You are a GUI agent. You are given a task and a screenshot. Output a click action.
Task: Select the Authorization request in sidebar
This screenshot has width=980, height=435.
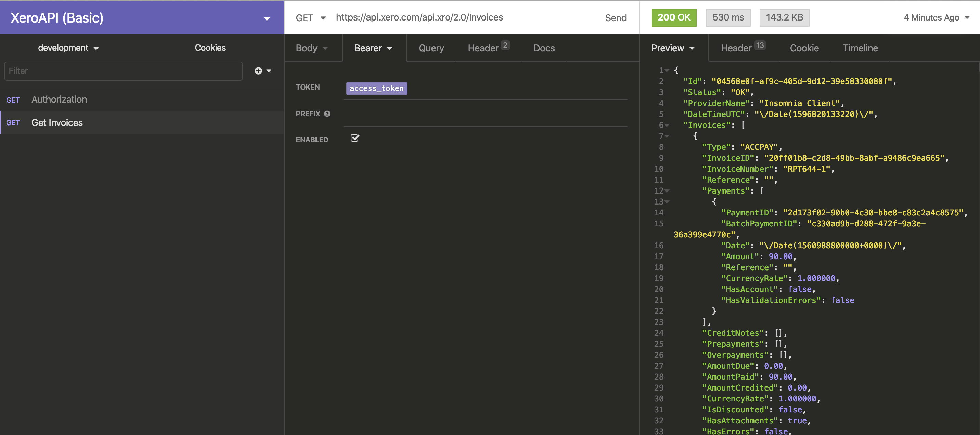click(59, 100)
